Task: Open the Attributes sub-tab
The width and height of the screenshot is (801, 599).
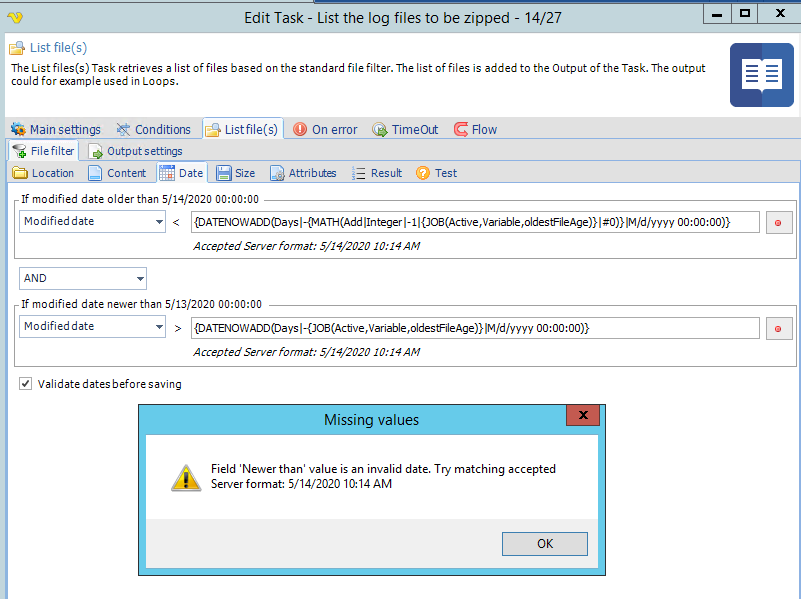Action: pyautogui.click(x=303, y=173)
